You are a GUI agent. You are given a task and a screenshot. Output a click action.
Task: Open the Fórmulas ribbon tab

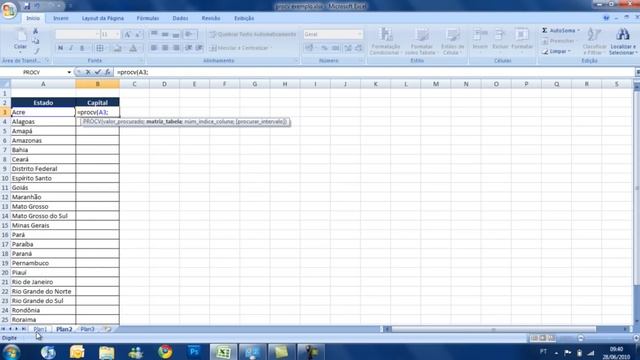click(148, 18)
